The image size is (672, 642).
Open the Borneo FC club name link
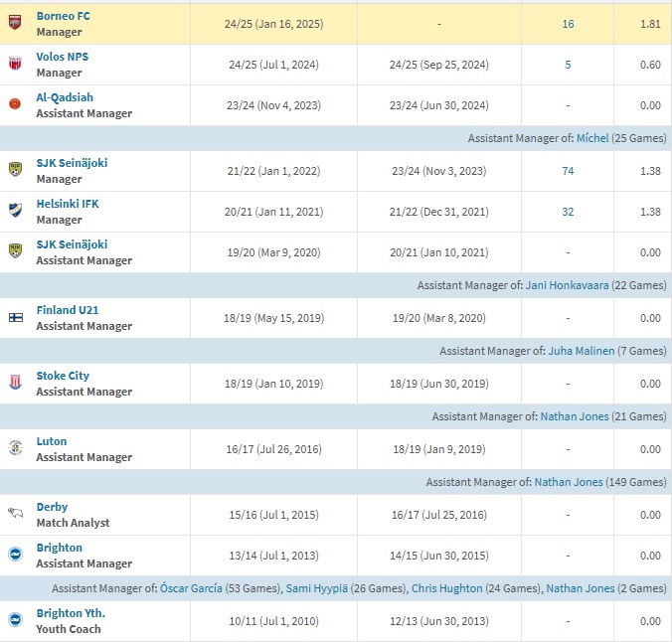tap(63, 16)
